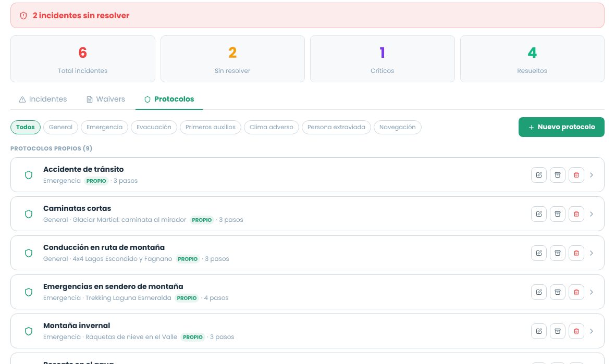Open the Waivers tab
Viewport: 615px width, 364px height.
point(105,99)
